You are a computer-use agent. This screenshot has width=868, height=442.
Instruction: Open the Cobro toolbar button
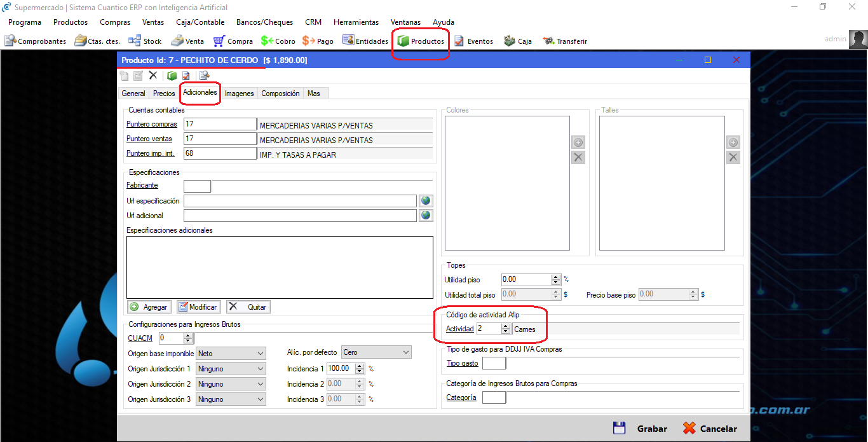click(x=278, y=41)
